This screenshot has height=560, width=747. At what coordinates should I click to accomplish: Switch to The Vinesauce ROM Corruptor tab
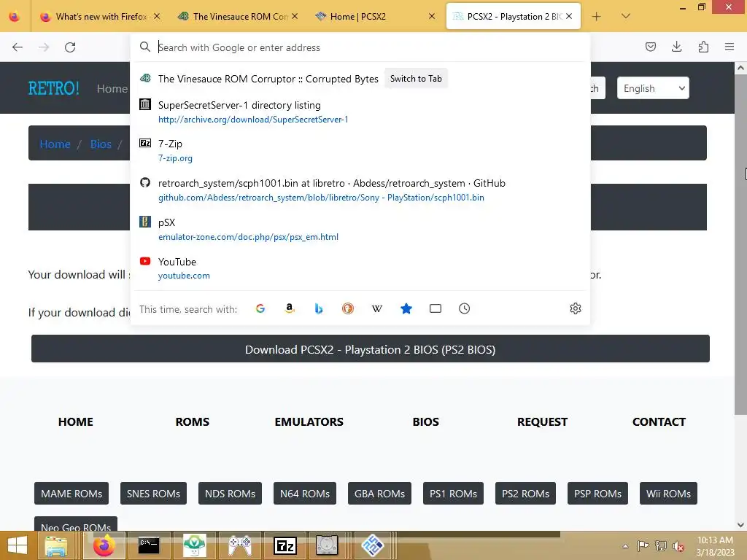click(x=239, y=17)
